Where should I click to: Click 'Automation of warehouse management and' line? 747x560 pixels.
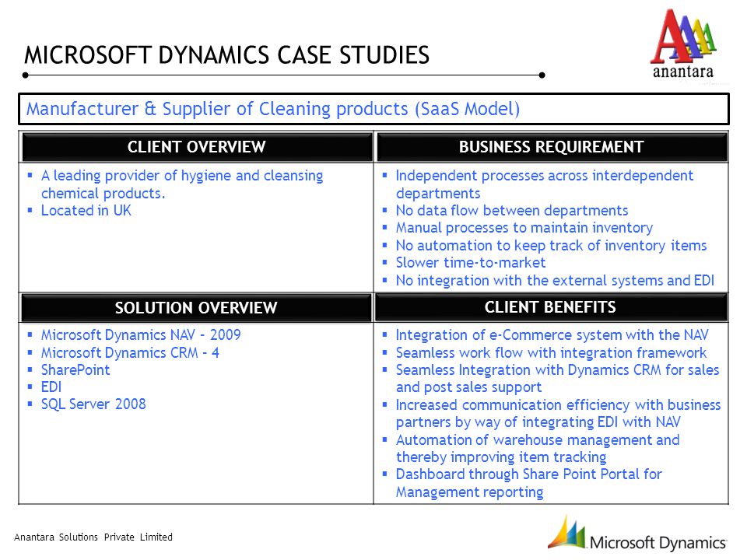point(538,440)
